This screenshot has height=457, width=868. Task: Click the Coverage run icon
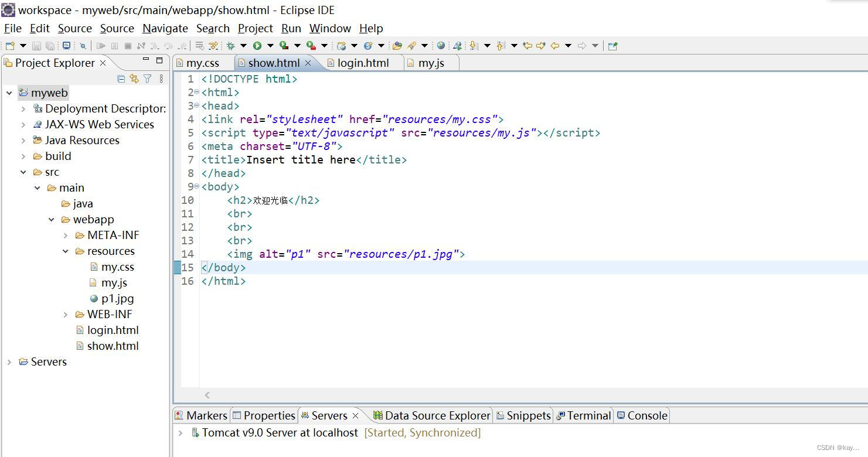[284, 46]
